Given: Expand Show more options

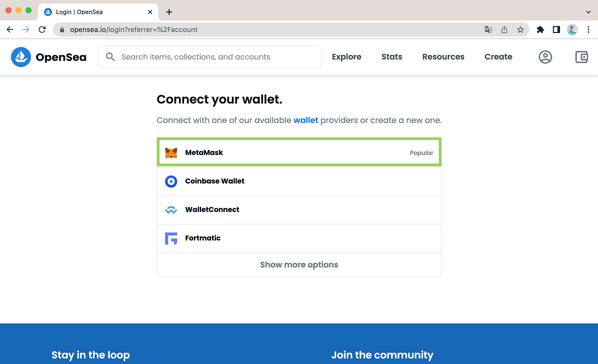Looking at the screenshot, I should click(x=299, y=265).
